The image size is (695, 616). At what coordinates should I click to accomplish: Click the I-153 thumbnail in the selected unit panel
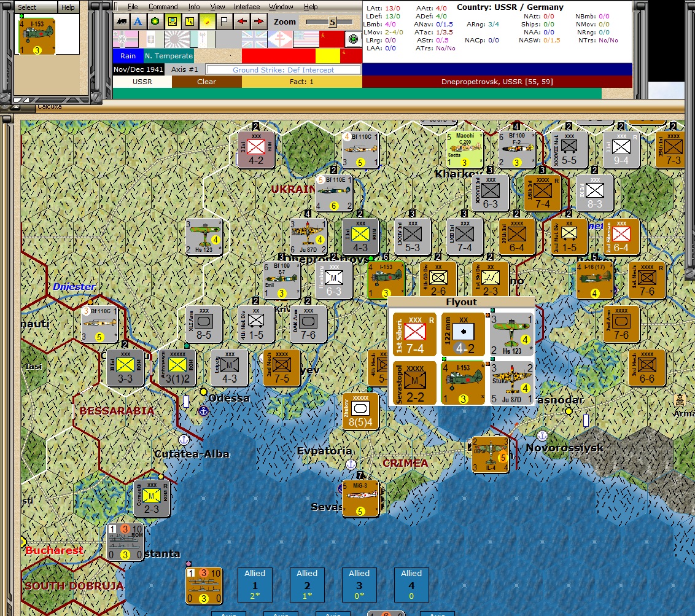click(37, 36)
